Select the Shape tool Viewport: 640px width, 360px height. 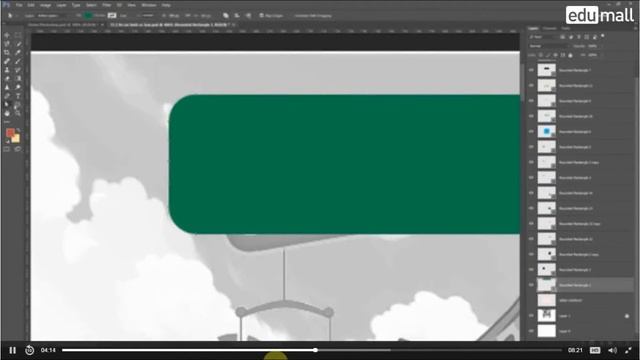[18, 105]
